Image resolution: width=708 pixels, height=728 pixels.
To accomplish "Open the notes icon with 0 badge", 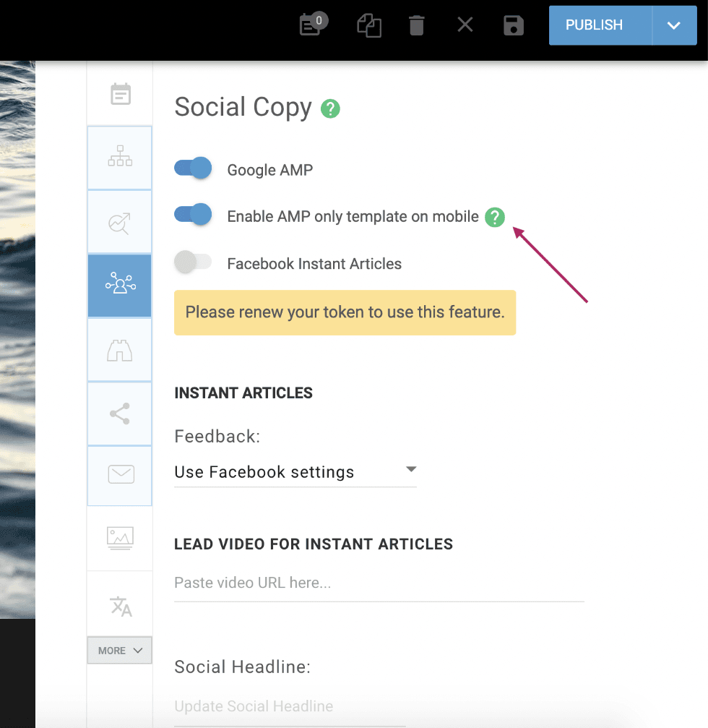I will pos(311,25).
